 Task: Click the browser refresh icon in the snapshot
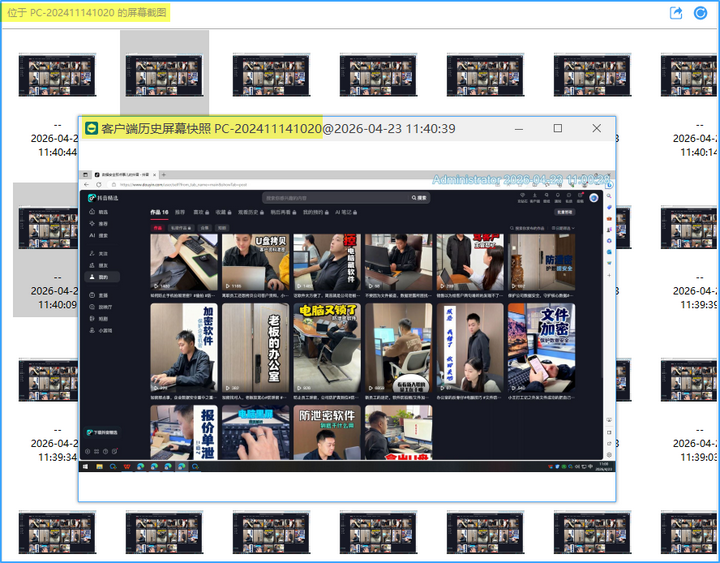pyautogui.click(x=99, y=185)
